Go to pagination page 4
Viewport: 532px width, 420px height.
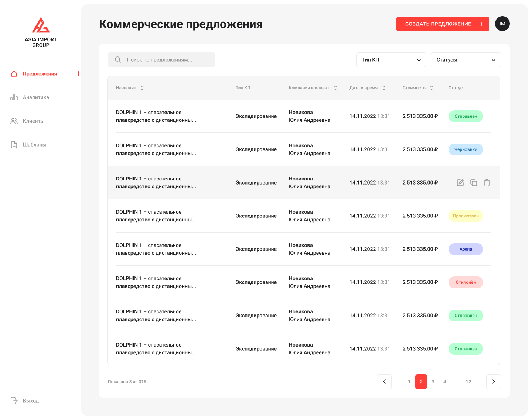pos(445,382)
